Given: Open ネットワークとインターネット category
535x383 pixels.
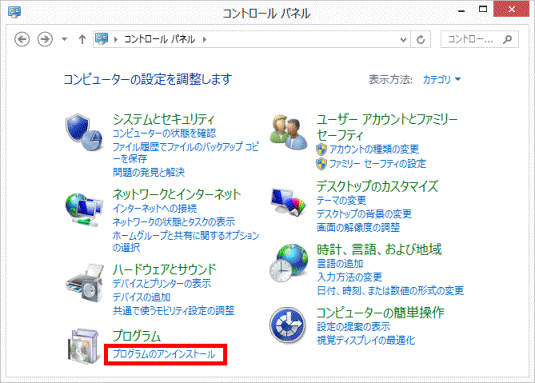Looking at the screenshot, I should 177,194.
